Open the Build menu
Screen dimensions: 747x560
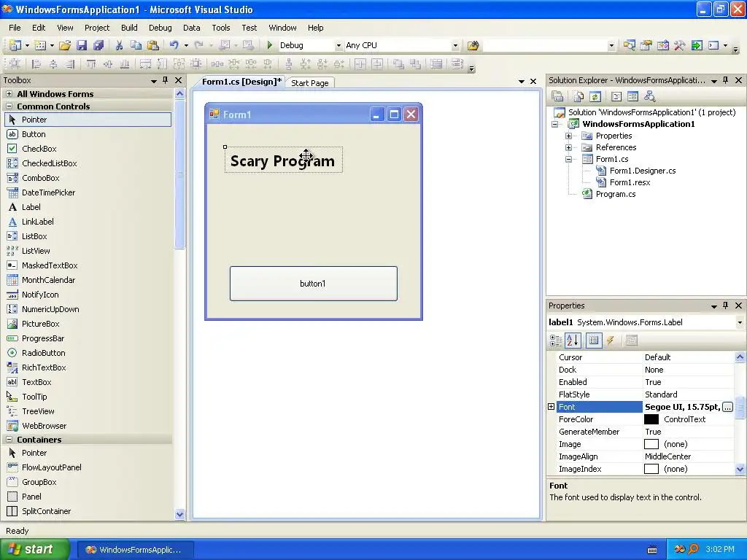129,28
